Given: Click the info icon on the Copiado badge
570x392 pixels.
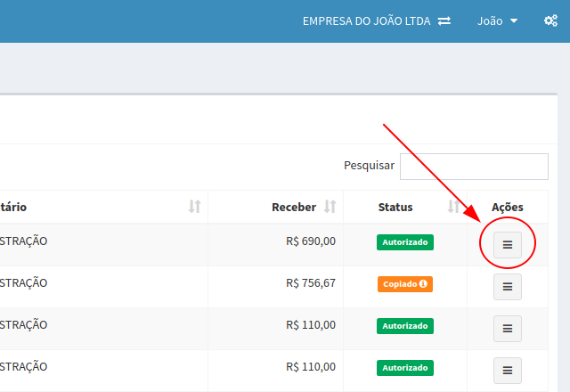Looking at the screenshot, I should pyautogui.click(x=423, y=284).
